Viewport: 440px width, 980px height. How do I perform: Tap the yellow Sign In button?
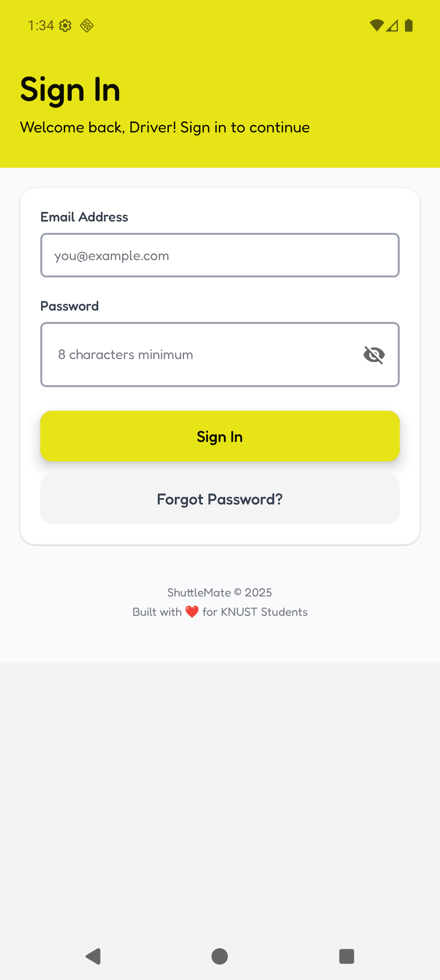220,436
